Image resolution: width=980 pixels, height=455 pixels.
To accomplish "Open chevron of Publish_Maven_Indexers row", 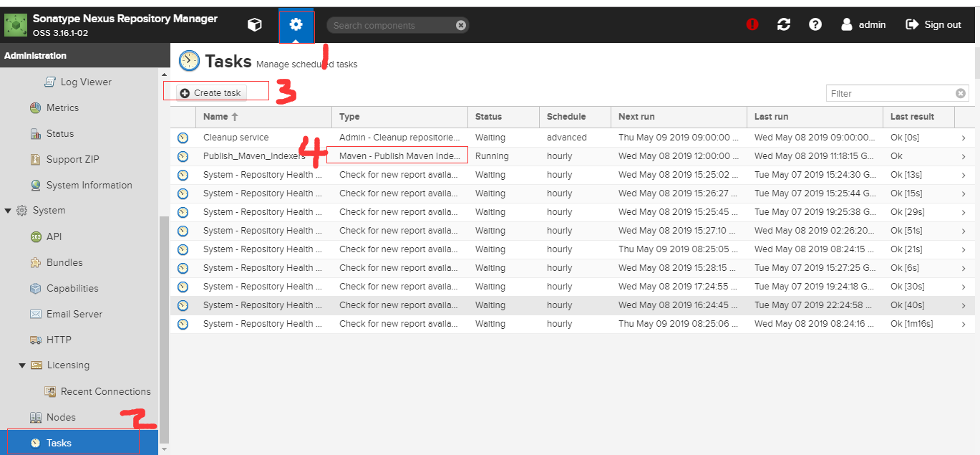I will pyautogui.click(x=964, y=156).
